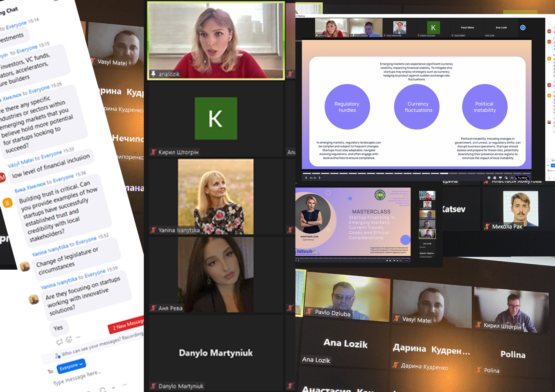Select Кирил Шторгін highlighted thumbnail in side strip

tap(427, 234)
